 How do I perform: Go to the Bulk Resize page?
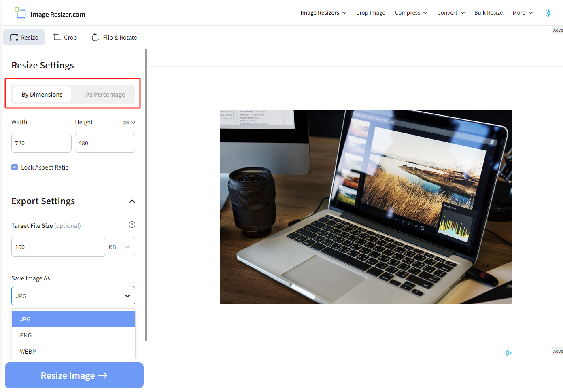click(x=488, y=13)
